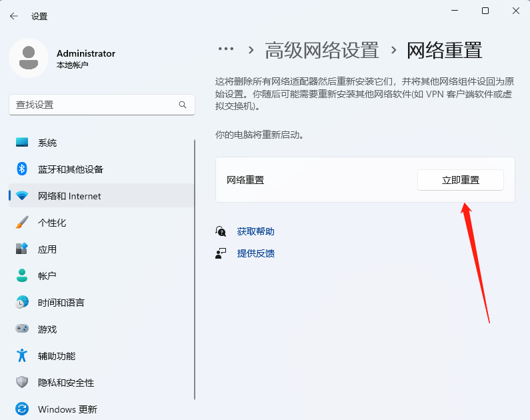This screenshot has height=420, width=530.
Task: Click the 网络重置 row label
Action: click(x=245, y=180)
